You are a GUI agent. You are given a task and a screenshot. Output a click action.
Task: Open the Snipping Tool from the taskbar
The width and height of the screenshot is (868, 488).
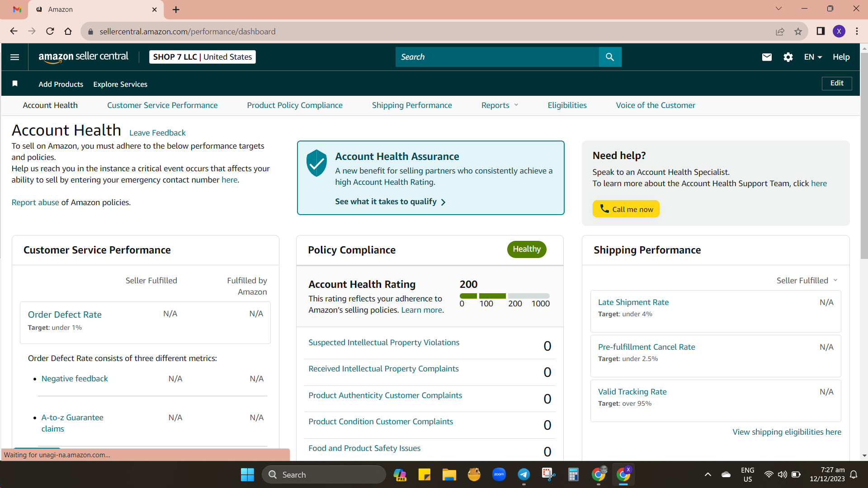point(548,474)
